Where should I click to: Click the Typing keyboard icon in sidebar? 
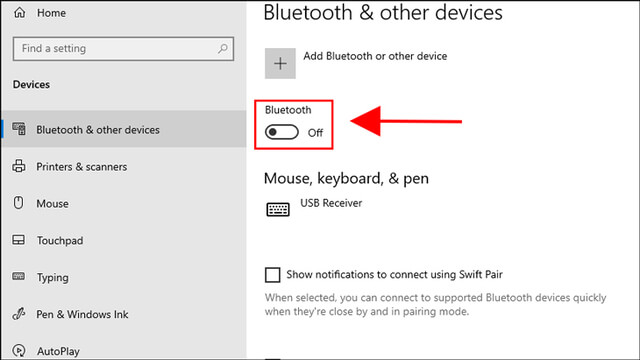coord(18,276)
